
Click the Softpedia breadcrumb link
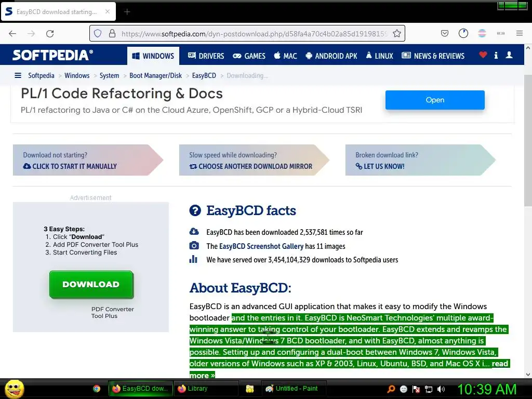click(x=41, y=75)
